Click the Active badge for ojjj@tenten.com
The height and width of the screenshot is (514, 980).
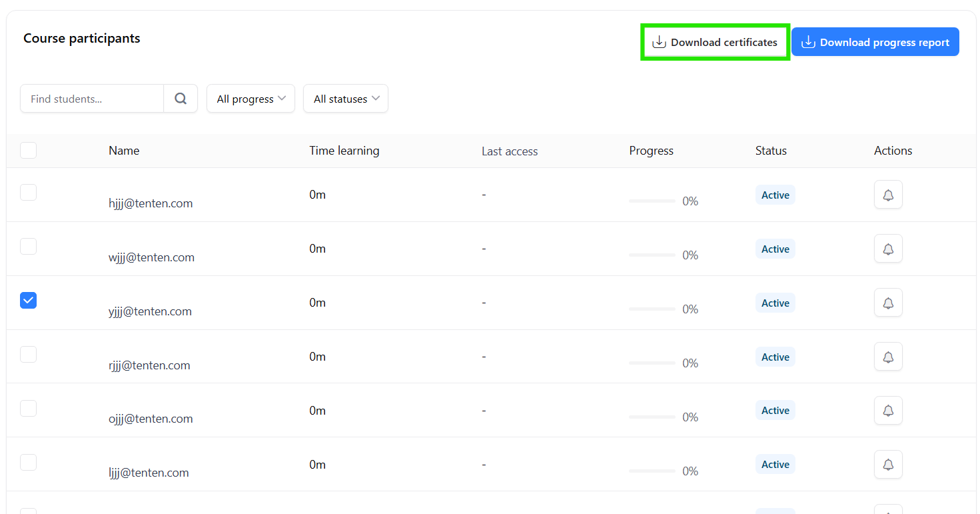pos(775,411)
